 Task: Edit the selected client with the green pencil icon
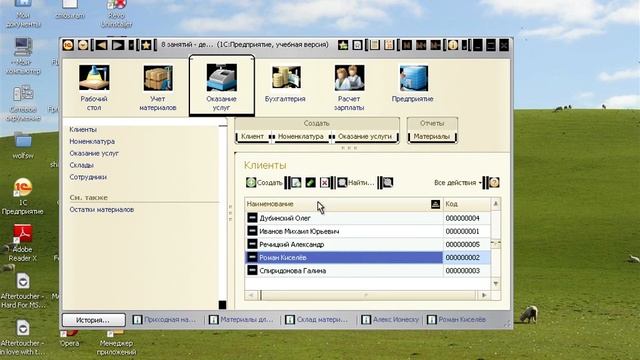point(311,182)
